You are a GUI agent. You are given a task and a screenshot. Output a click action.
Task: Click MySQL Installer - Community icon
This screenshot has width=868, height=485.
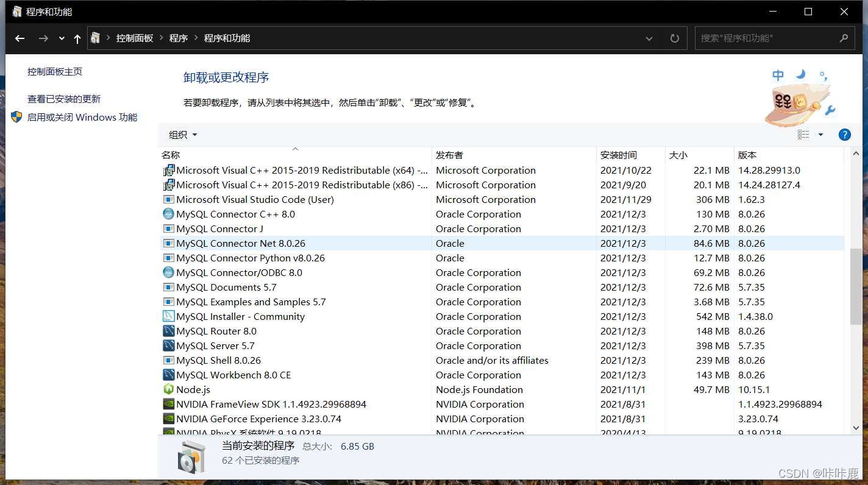click(x=169, y=316)
